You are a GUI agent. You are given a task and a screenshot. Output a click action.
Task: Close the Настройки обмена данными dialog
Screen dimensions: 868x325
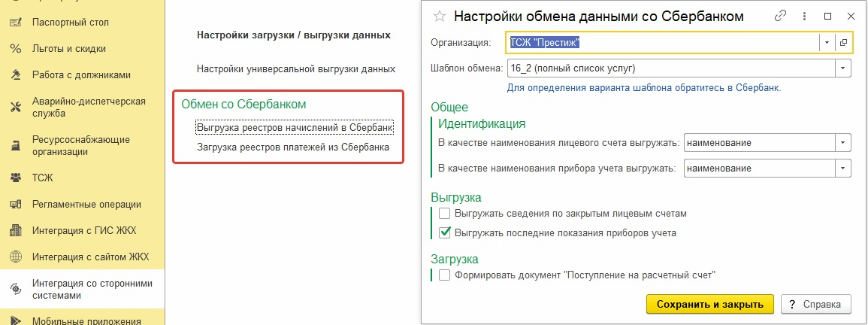point(851,16)
